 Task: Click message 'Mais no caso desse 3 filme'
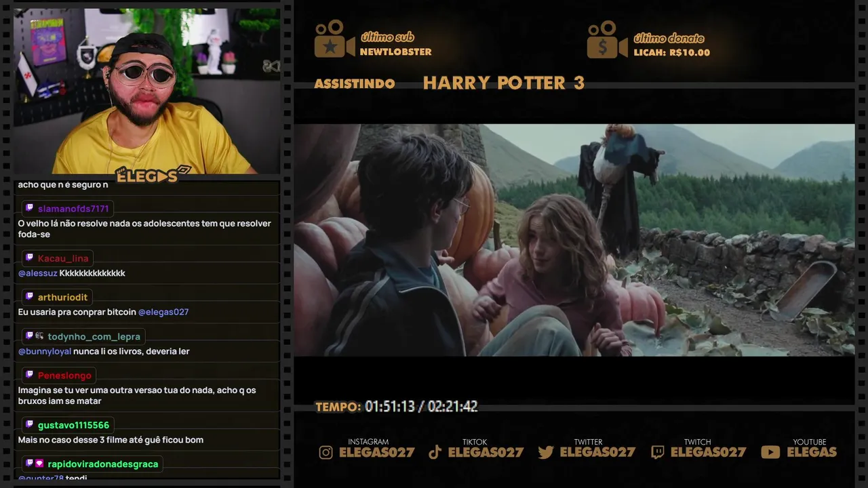pyautogui.click(x=111, y=440)
